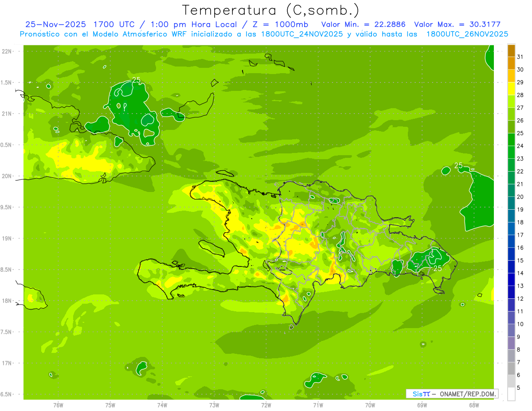Click the dark orange swatch above legend value 31

point(511,51)
